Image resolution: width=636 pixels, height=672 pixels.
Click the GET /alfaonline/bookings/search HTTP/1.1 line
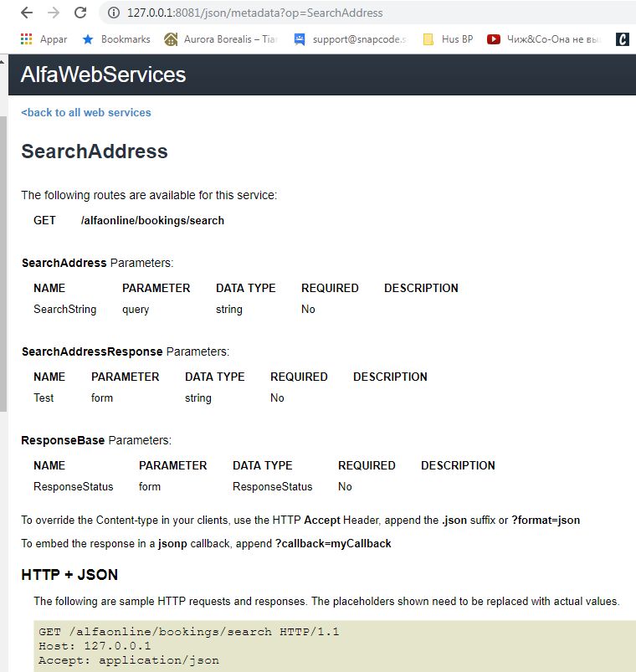pyautogui.click(x=188, y=632)
